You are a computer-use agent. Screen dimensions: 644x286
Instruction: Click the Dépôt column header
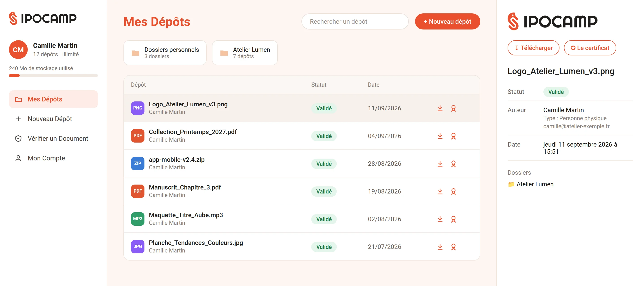pos(138,85)
